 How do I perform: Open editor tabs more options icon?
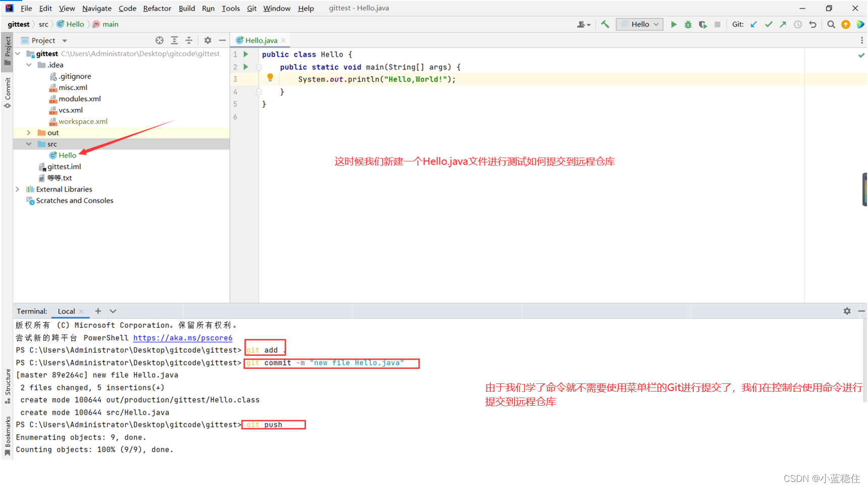(x=861, y=40)
